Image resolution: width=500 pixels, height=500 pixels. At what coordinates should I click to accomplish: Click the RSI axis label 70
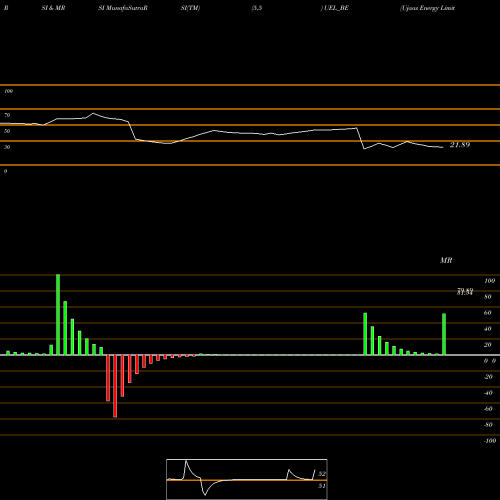[7, 115]
